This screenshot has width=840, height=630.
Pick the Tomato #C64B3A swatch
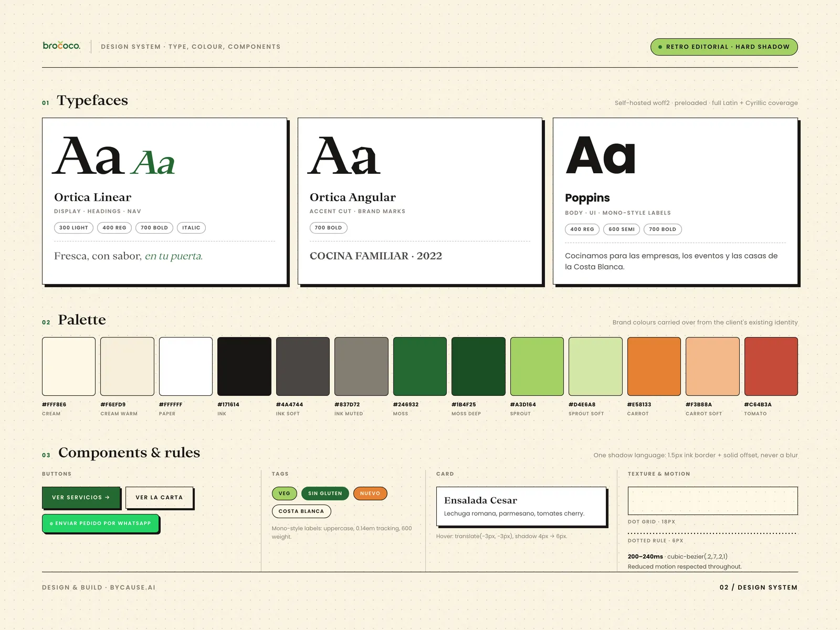(x=771, y=366)
